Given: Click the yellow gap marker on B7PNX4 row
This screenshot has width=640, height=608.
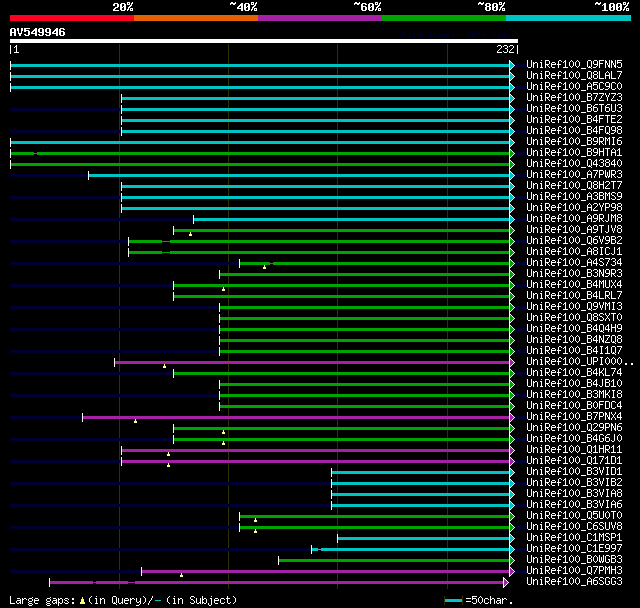Looking at the screenshot, I should coord(136,421).
